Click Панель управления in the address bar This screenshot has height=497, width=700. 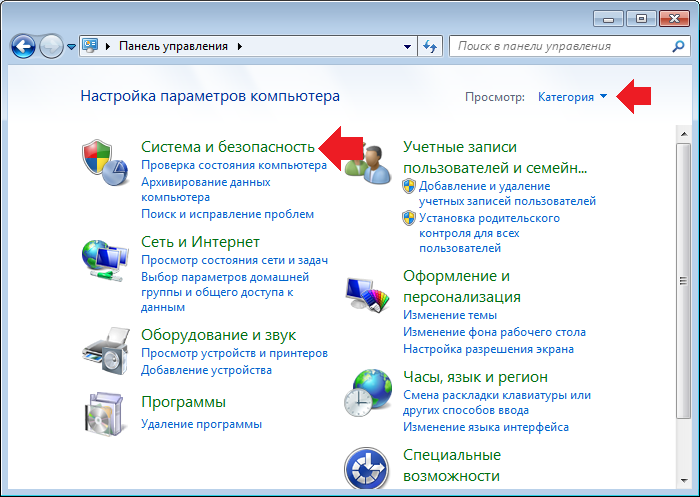[173, 46]
